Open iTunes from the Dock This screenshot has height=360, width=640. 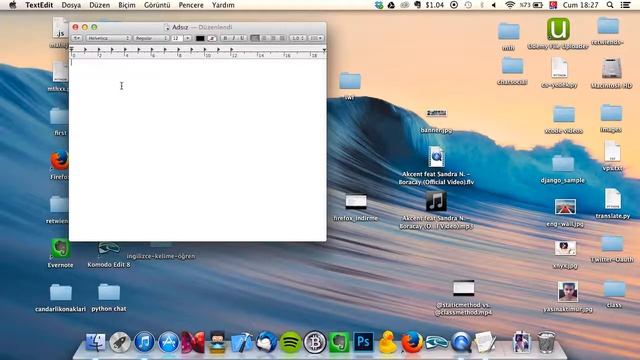(144, 342)
